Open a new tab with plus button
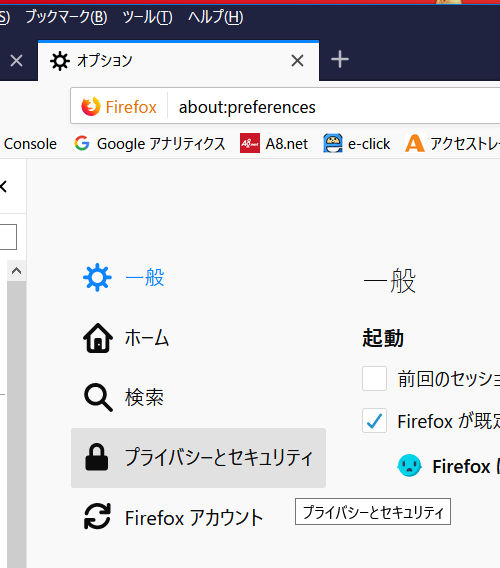Viewport: 500px width, 568px height. click(x=340, y=60)
